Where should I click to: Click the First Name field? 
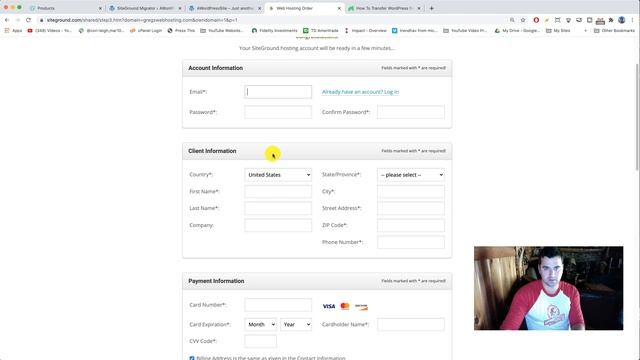click(x=278, y=191)
